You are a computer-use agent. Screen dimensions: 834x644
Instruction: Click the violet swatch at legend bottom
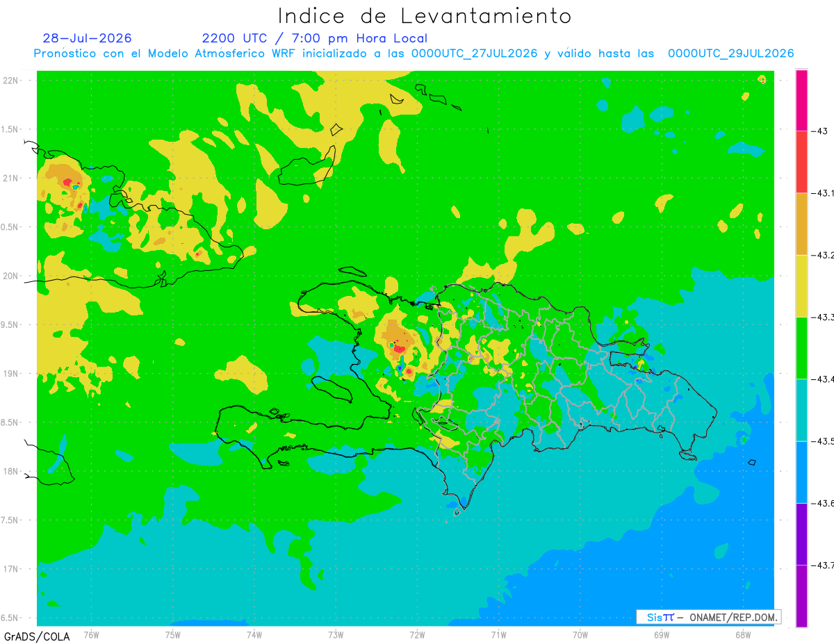[x=801, y=595]
